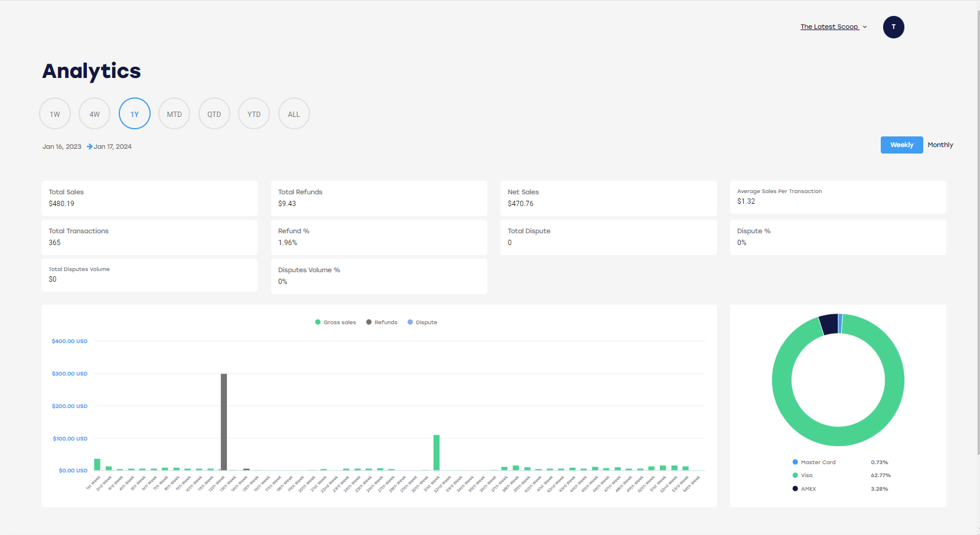This screenshot has width=980, height=535.
Task: Select the 1W time range
Action: coord(55,113)
